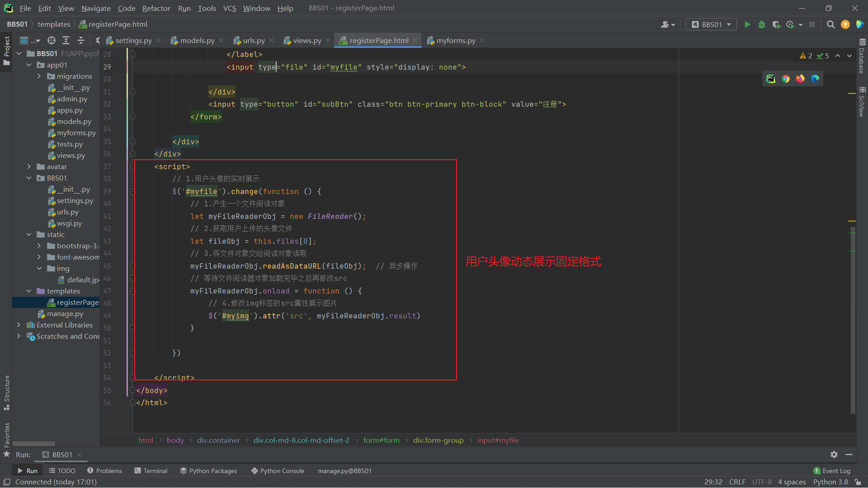
Task: Open Search Everywhere magnifier icon
Action: 830,24
